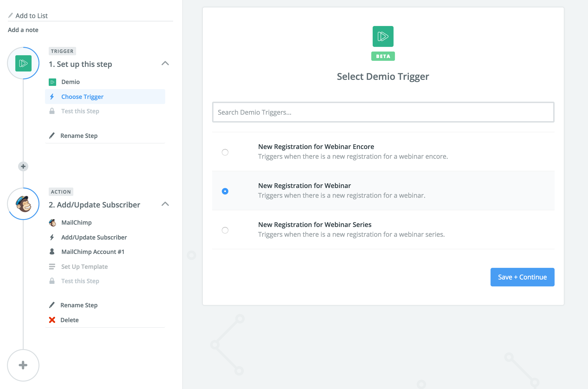This screenshot has height=389, width=588.
Task: Select New Registration for Webinar Encore radio
Action: 225,152
